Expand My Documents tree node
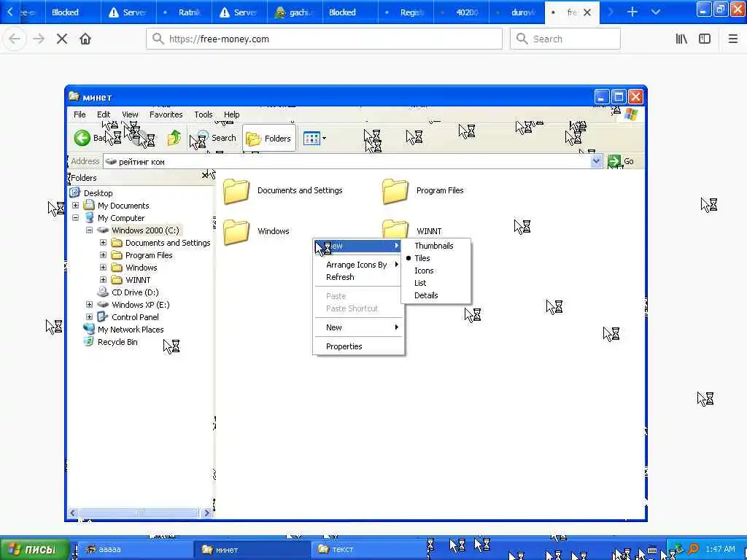 click(75, 205)
